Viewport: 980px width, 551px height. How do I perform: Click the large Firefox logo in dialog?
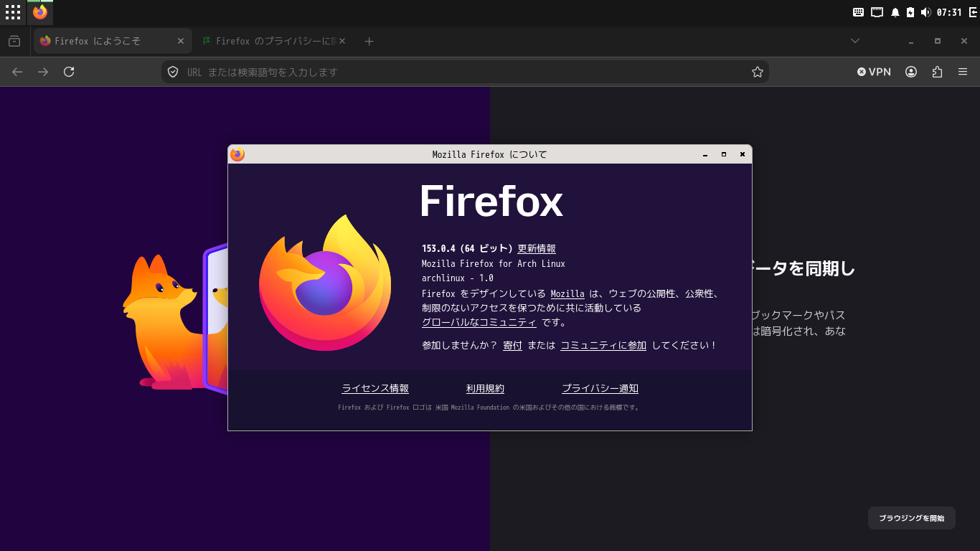pos(325,283)
